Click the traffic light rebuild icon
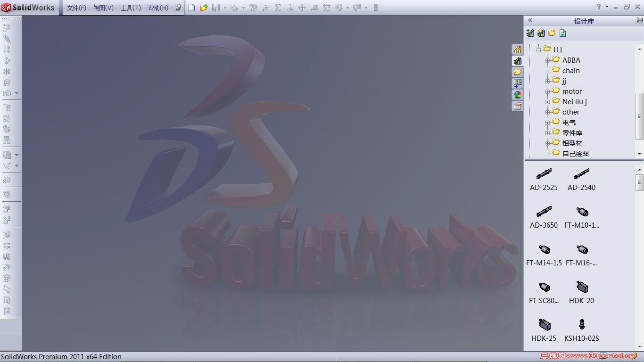Screen dimensions: 644x362 click(x=376, y=8)
